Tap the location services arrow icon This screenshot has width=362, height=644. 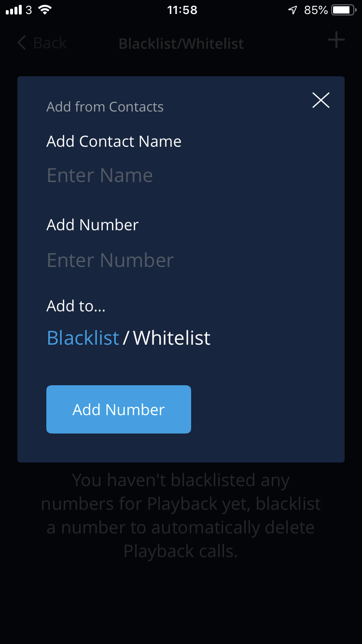[292, 10]
